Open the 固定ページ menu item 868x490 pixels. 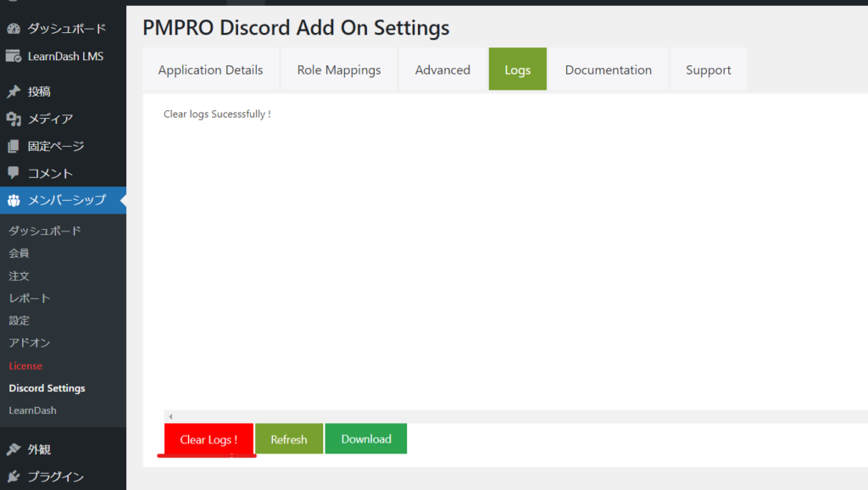click(63, 146)
